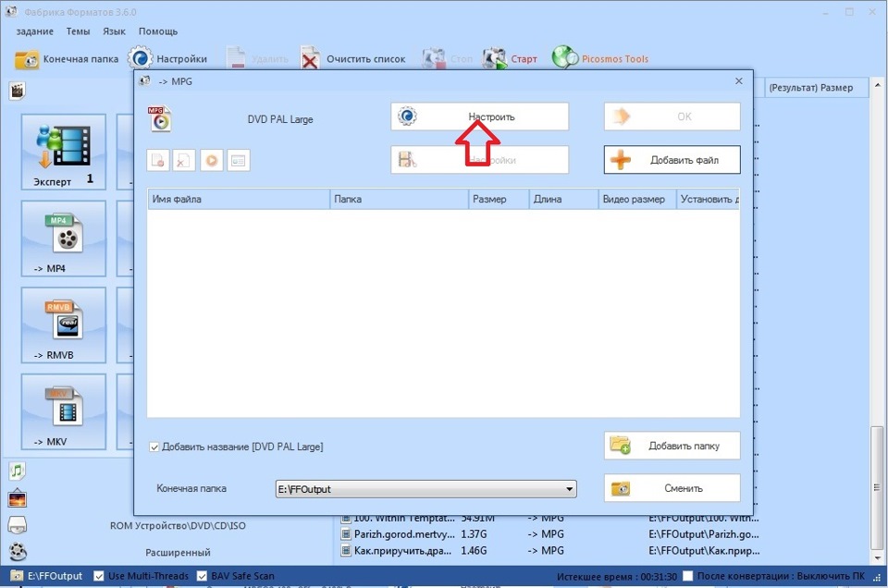Click the MPG format icon in dialog
888x588 pixels.
pos(160,119)
